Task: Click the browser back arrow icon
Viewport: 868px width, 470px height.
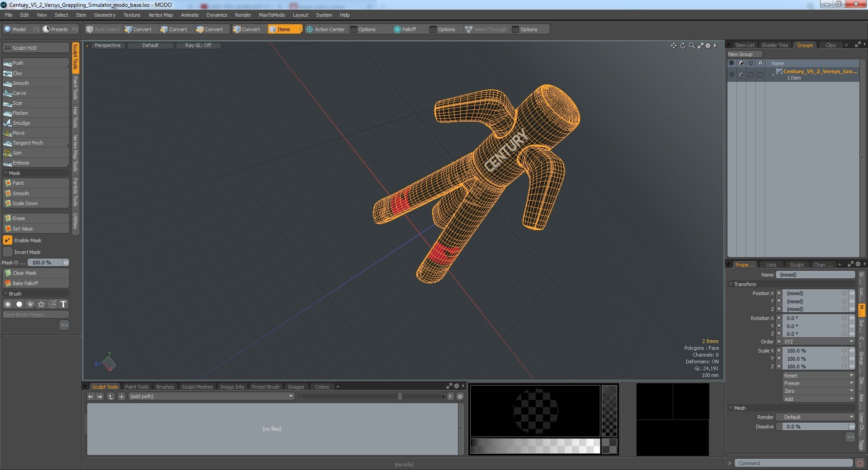Action: [90, 396]
